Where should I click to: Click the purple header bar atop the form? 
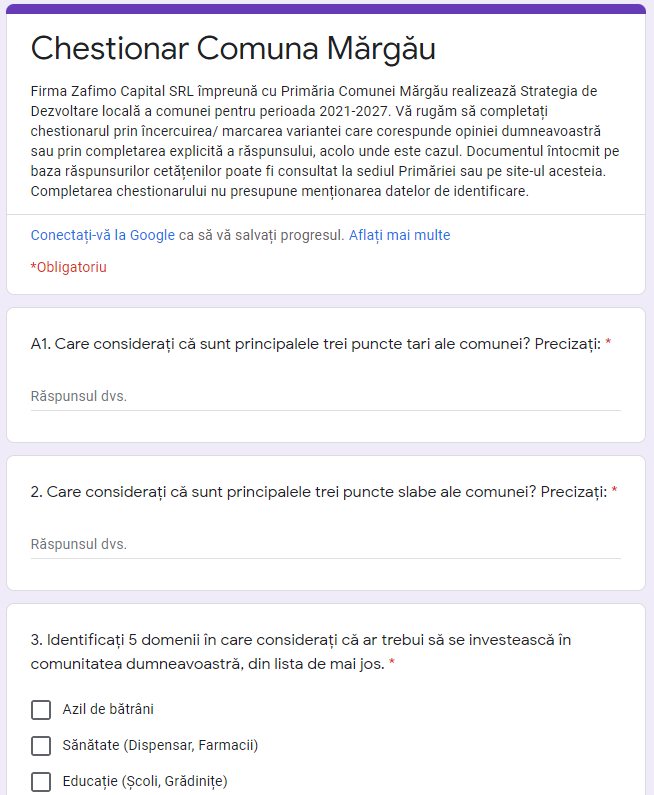click(x=325, y=9)
